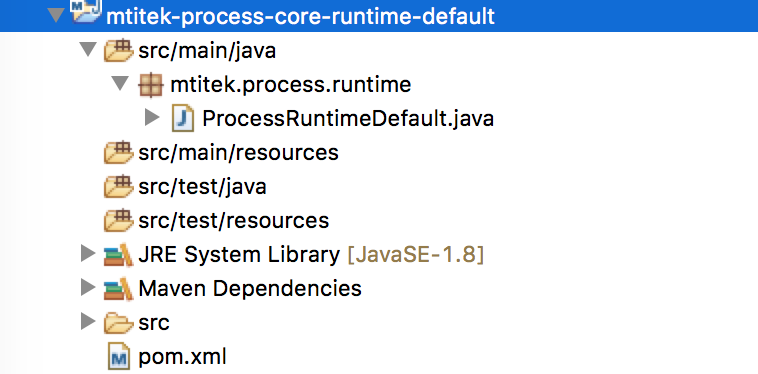
Task: Select the JRE System Library label
Action: pyautogui.click(x=239, y=255)
